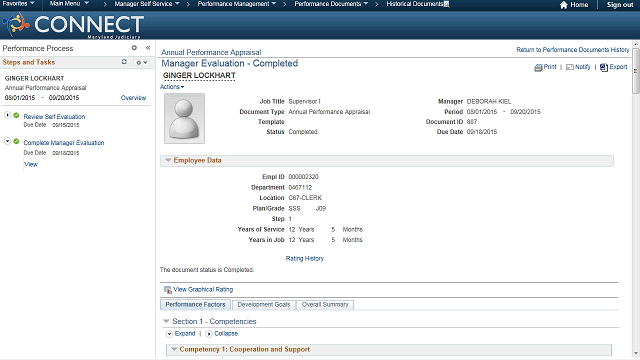Click the Notify envelope icon

570,67
